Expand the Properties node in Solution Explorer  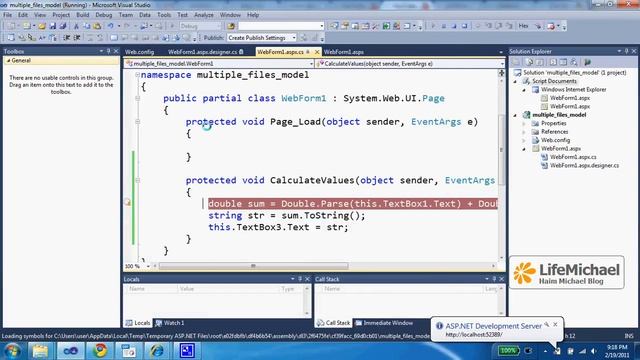point(524,123)
